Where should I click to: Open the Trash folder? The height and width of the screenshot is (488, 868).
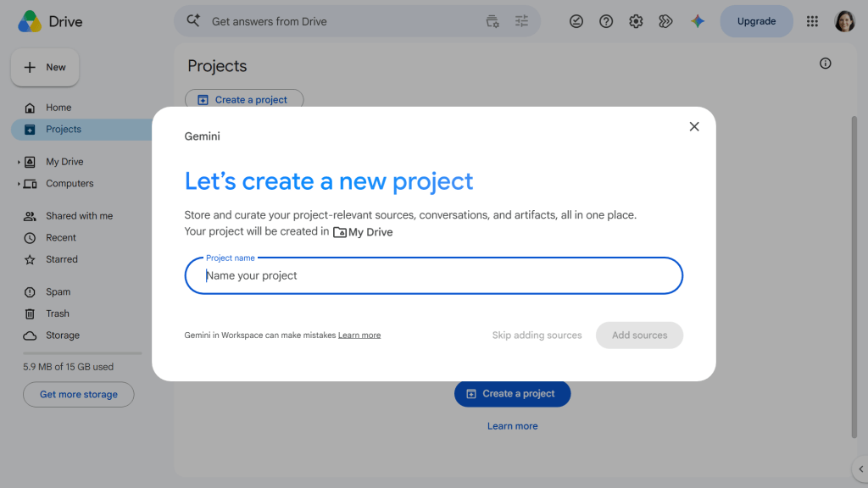pos(58,313)
